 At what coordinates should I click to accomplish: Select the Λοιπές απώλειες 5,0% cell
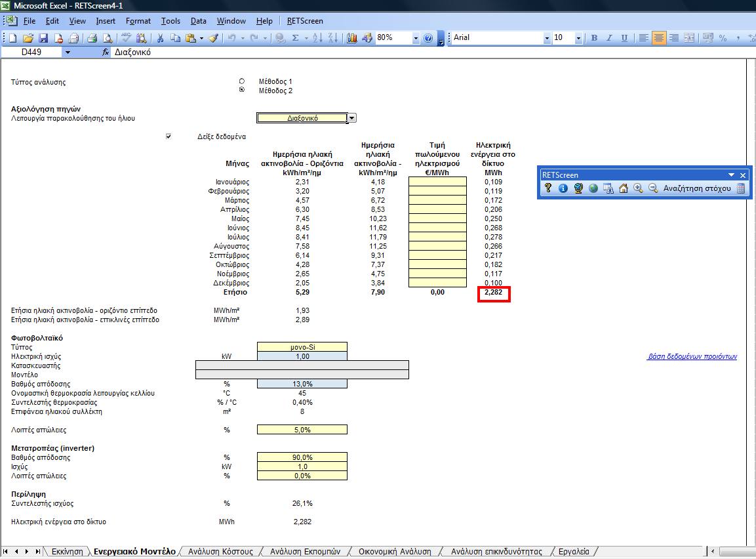[302, 430]
